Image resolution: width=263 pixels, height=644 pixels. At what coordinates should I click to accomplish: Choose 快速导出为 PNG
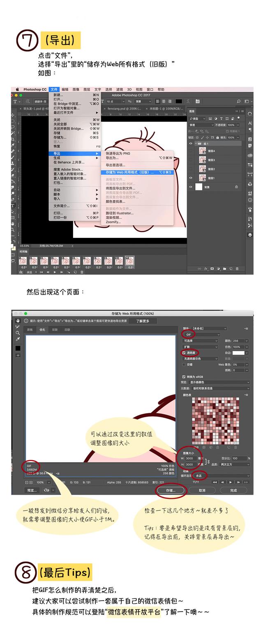pos(138,153)
